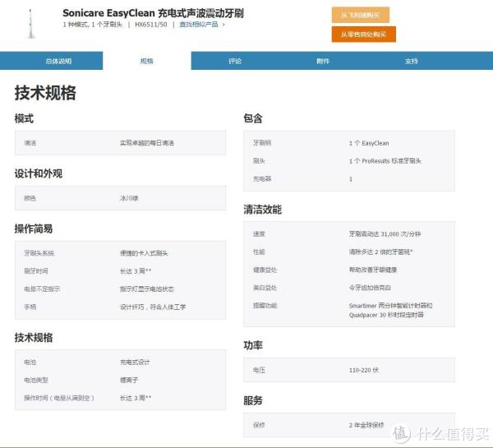Select the 规格 tab

point(146,61)
